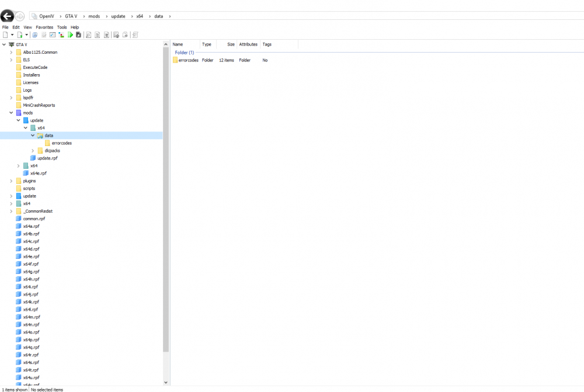Image resolution: width=584 pixels, height=392 pixels.
Task: Open the dropdown arrow beside the open-file button
Action: (26, 35)
